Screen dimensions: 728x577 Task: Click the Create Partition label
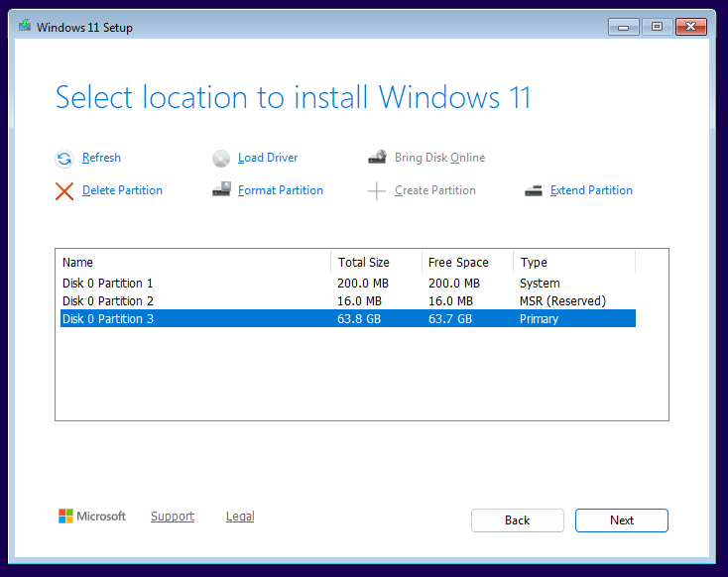coord(435,190)
